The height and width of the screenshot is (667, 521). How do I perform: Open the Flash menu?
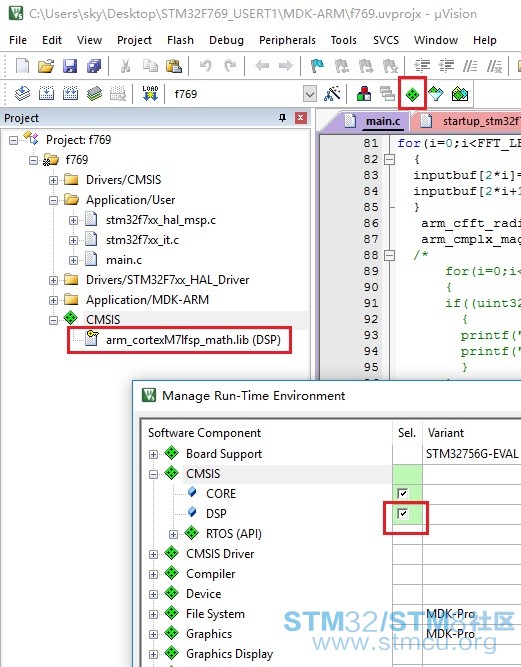pos(180,40)
